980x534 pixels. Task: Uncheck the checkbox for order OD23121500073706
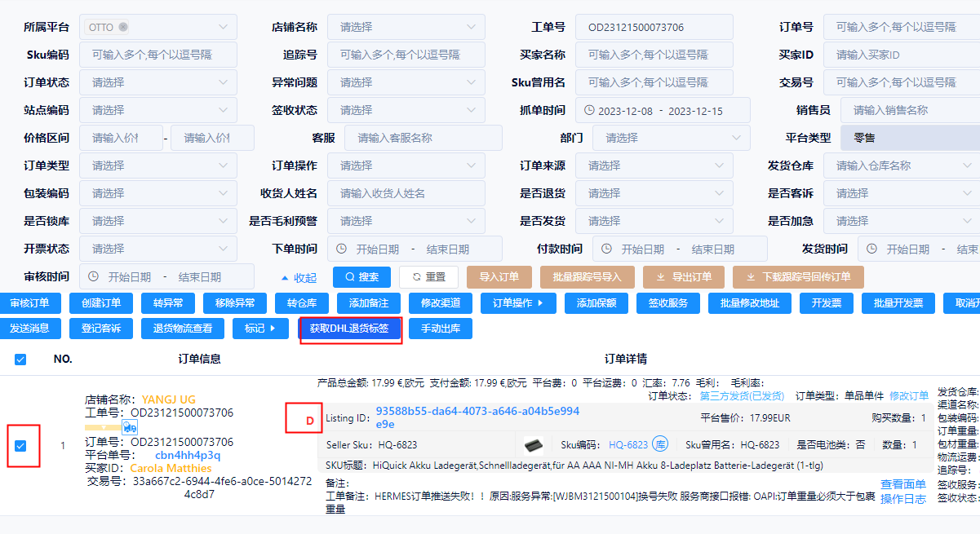(20, 446)
